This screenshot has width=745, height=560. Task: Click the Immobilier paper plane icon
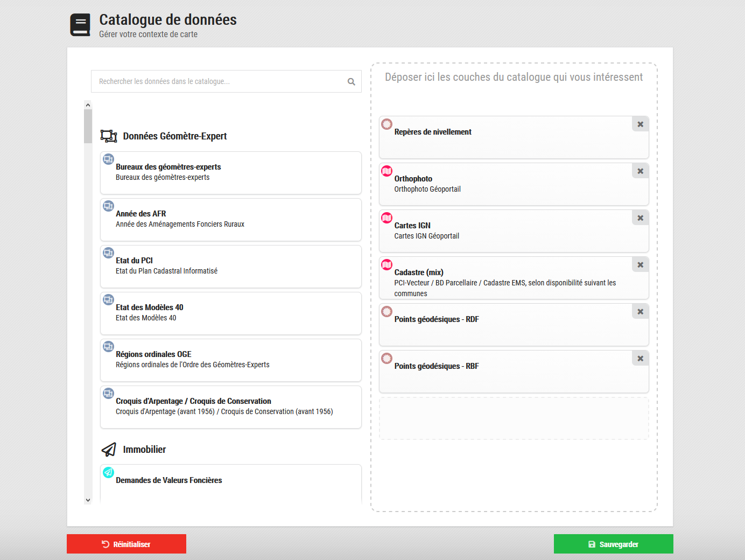point(109,450)
